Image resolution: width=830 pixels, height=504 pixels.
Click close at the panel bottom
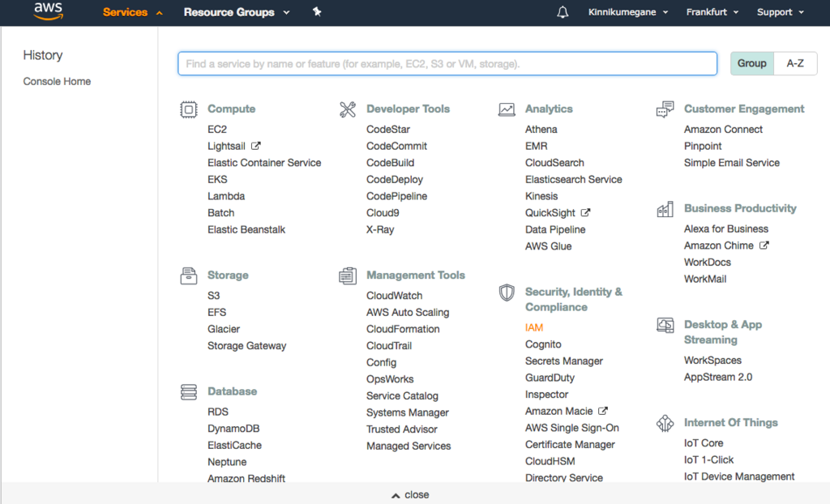pos(410,494)
